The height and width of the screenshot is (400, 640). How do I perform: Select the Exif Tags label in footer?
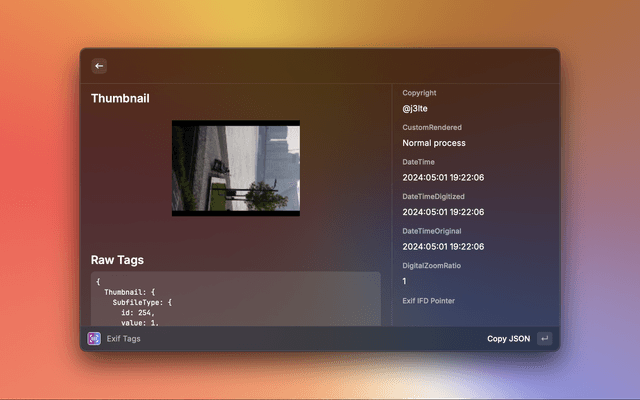click(x=124, y=339)
